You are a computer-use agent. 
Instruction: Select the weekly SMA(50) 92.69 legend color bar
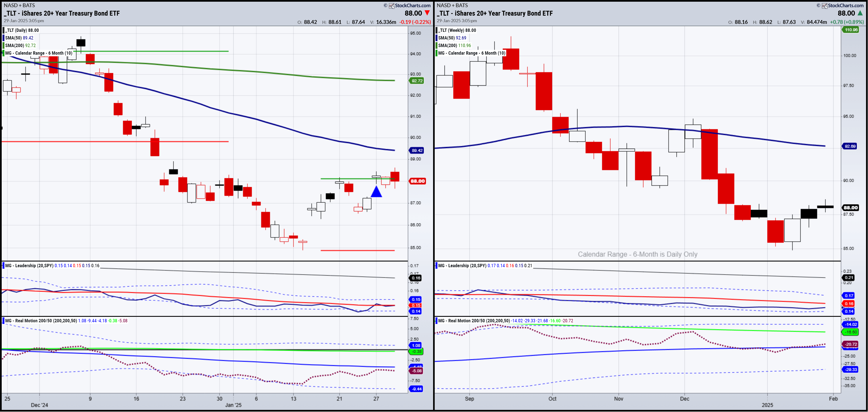[x=437, y=38]
